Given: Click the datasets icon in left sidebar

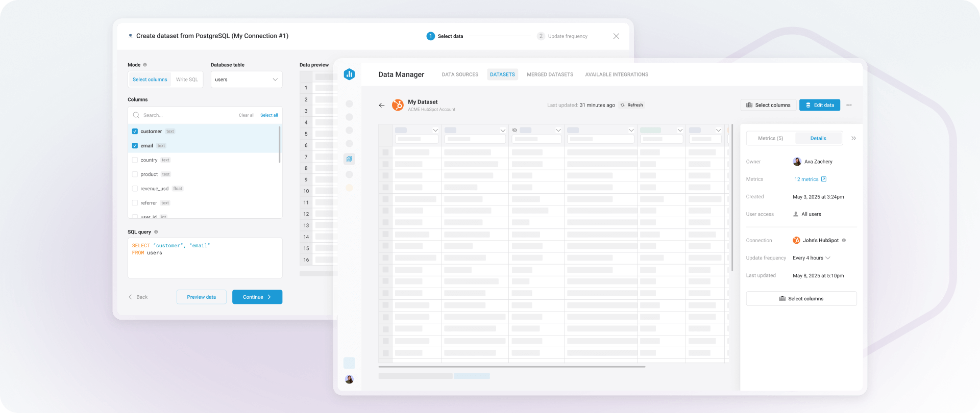Looking at the screenshot, I should click(349, 159).
